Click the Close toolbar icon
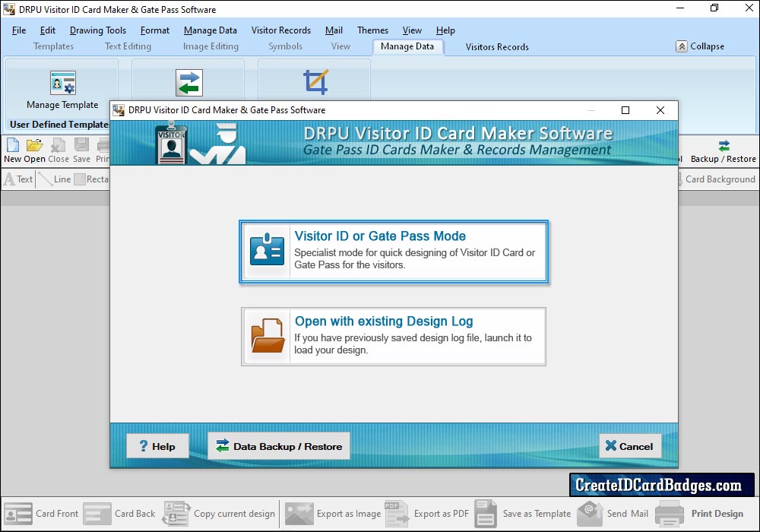The width and height of the screenshot is (760, 532). [59, 145]
